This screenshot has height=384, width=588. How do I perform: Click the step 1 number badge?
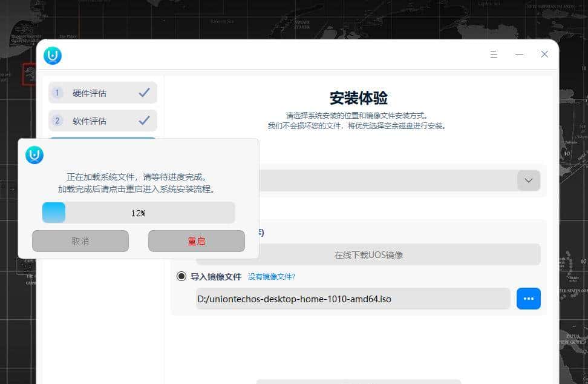[x=56, y=92]
